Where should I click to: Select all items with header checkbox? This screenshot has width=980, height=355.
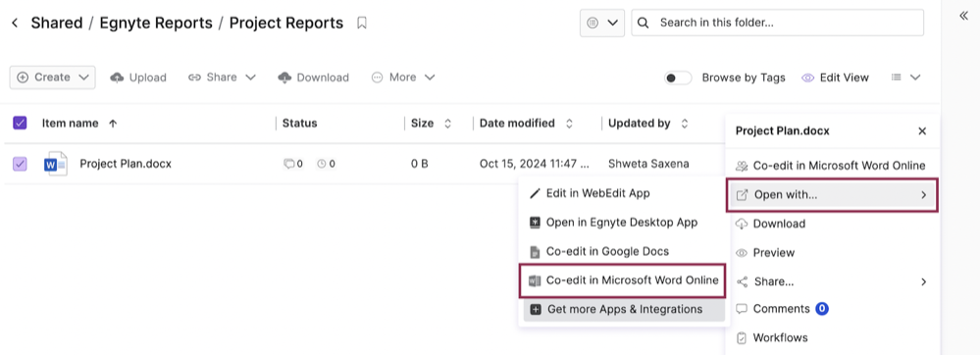(x=20, y=124)
